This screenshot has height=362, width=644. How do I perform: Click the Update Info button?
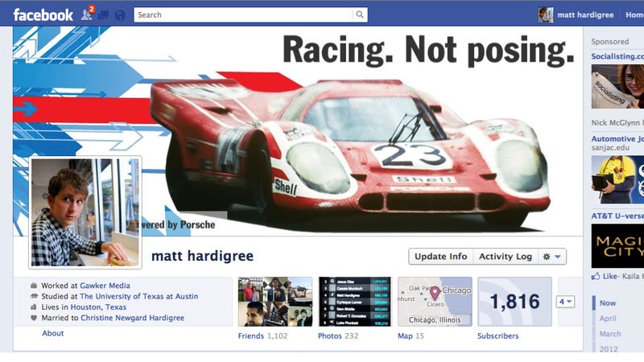point(440,257)
